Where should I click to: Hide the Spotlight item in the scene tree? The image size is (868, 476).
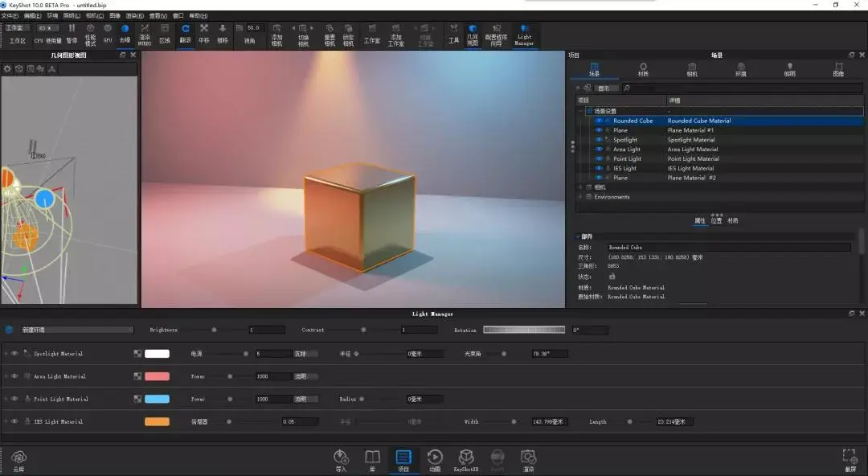(x=599, y=140)
